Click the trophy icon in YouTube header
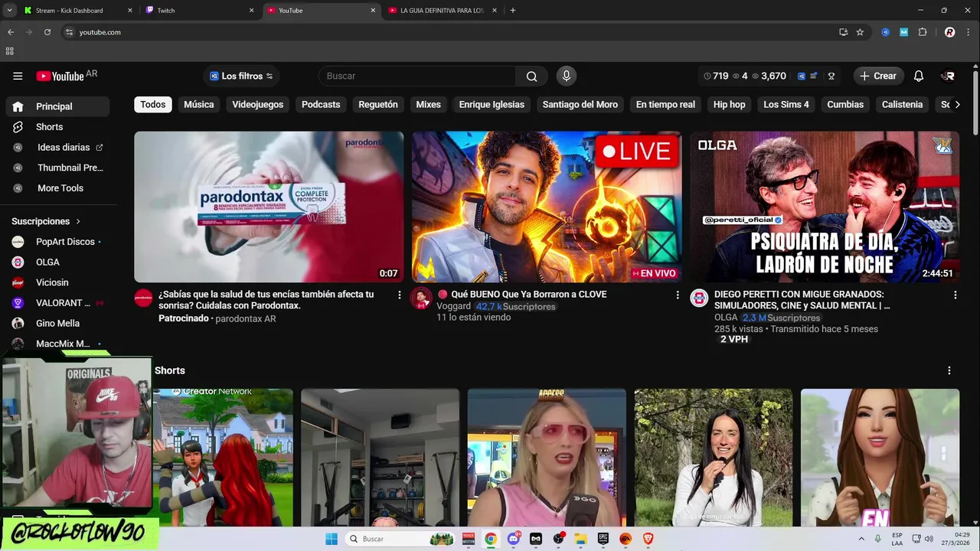 click(831, 76)
